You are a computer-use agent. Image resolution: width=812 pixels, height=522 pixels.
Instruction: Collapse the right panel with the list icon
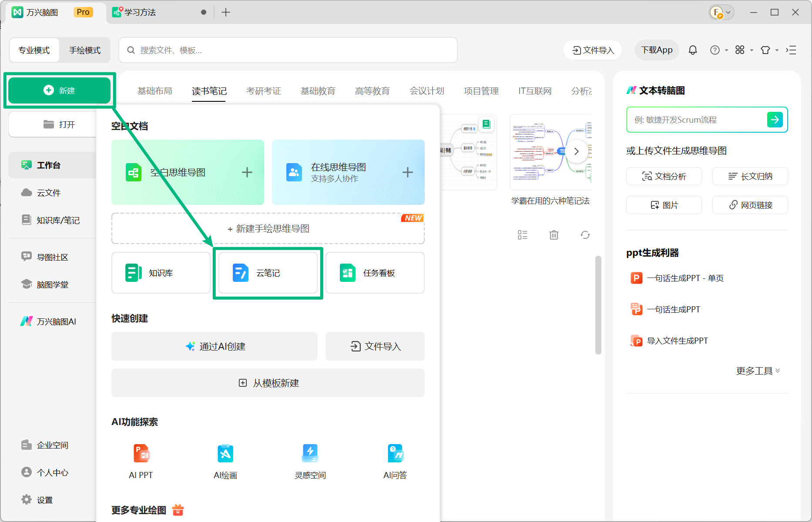tap(791, 50)
